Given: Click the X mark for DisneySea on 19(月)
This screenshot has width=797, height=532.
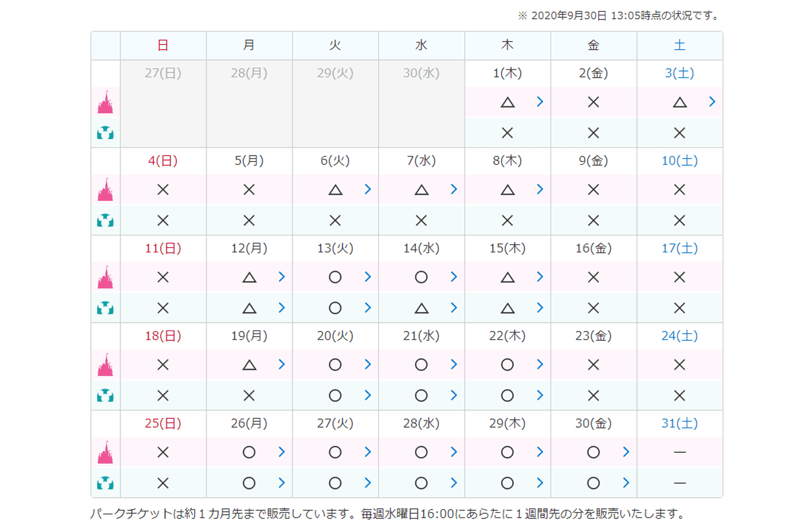Looking at the screenshot, I should point(249,396).
